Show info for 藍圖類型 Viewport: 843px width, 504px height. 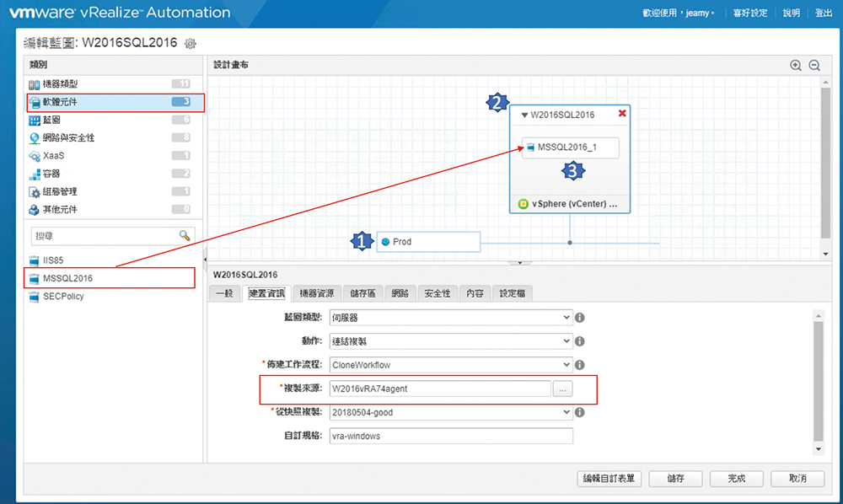(x=580, y=318)
